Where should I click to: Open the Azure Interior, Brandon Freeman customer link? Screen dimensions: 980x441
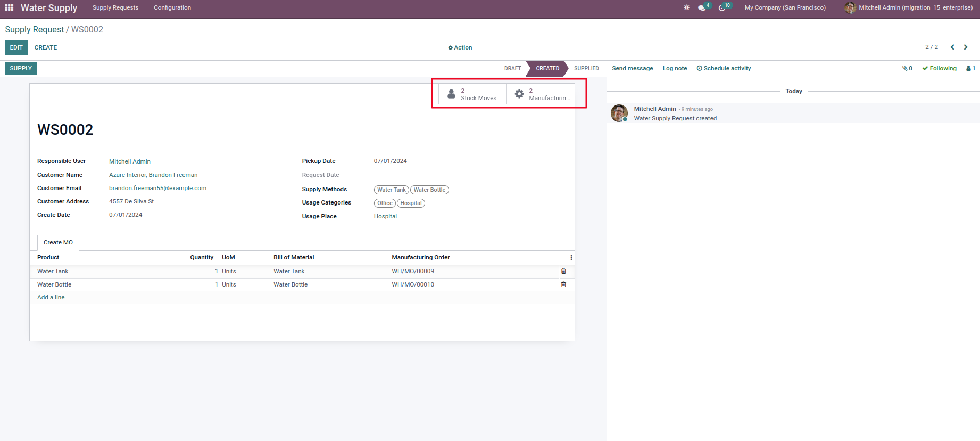[153, 175]
